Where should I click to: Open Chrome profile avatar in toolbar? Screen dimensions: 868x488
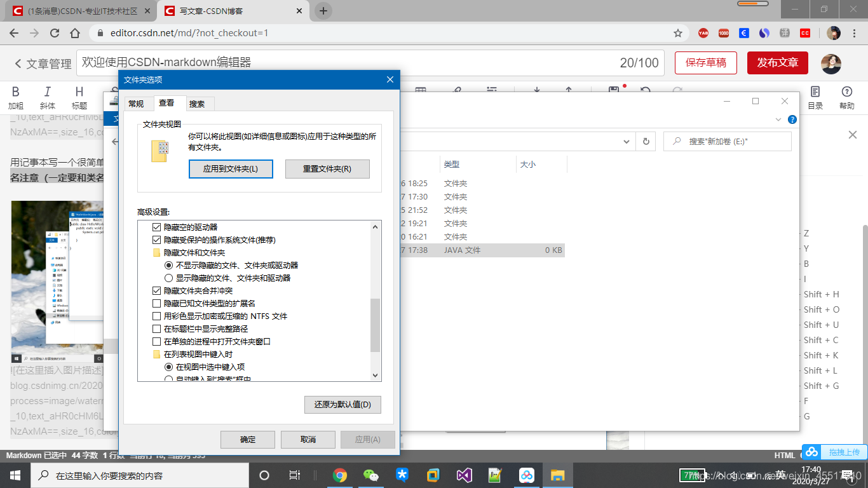(x=834, y=33)
